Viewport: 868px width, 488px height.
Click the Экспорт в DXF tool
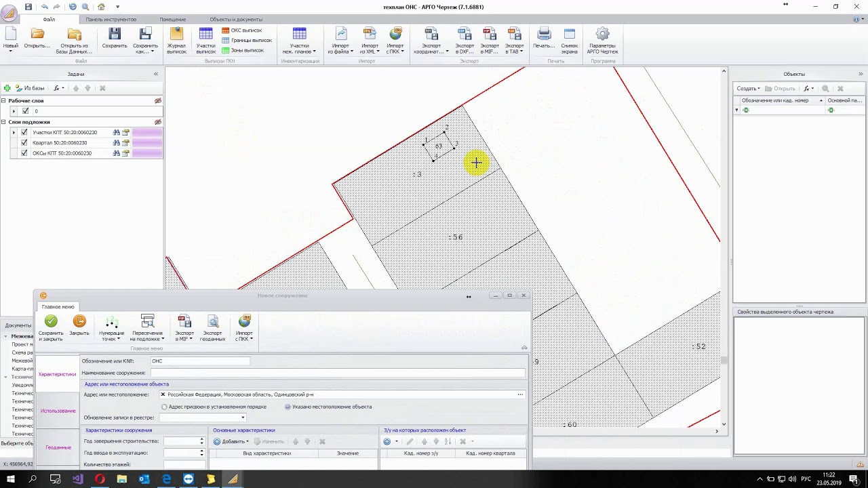pos(465,41)
